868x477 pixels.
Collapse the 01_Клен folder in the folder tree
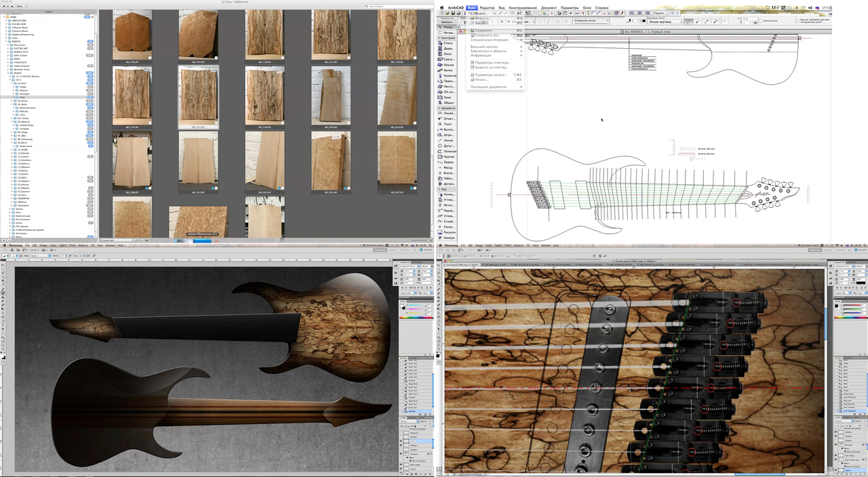(12, 83)
